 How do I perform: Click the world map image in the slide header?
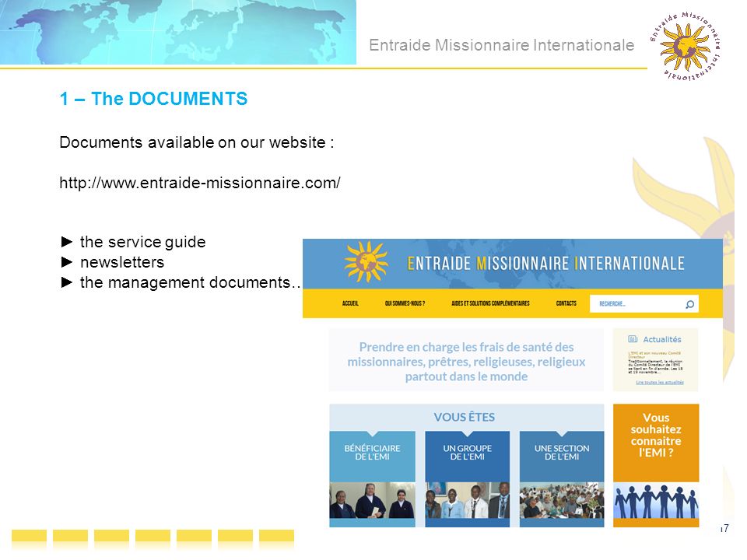(178, 32)
